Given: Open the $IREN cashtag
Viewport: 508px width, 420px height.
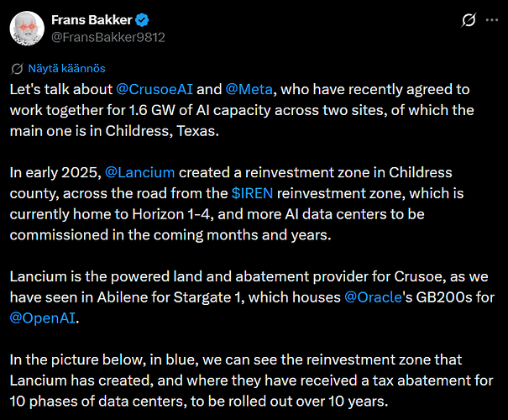Looking at the screenshot, I should point(252,193).
